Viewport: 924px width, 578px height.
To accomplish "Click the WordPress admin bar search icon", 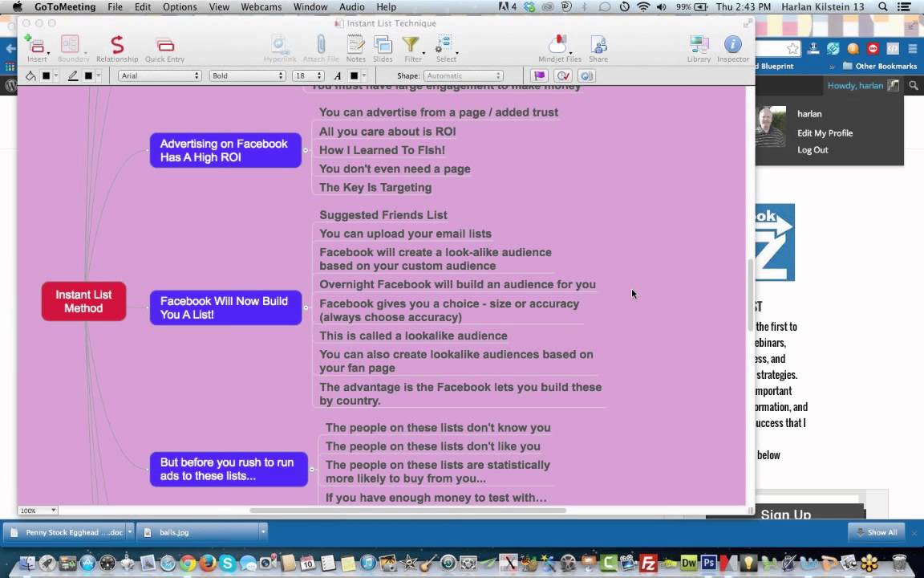I will click(914, 86).
